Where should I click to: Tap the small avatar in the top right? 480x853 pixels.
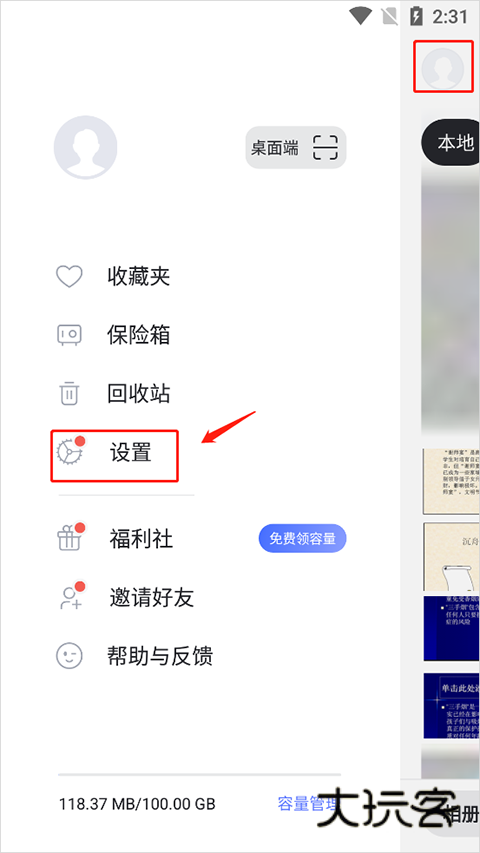coord(443,69)
